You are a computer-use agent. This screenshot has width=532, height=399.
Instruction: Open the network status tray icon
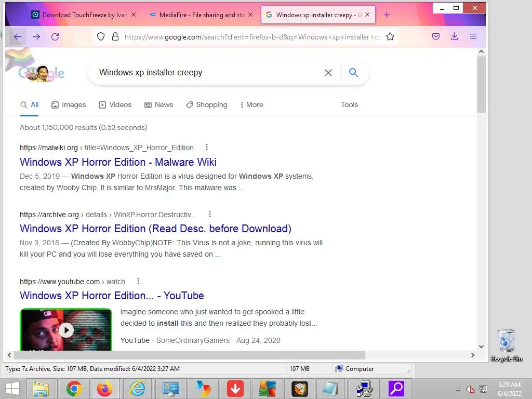[x=483, y=389]
